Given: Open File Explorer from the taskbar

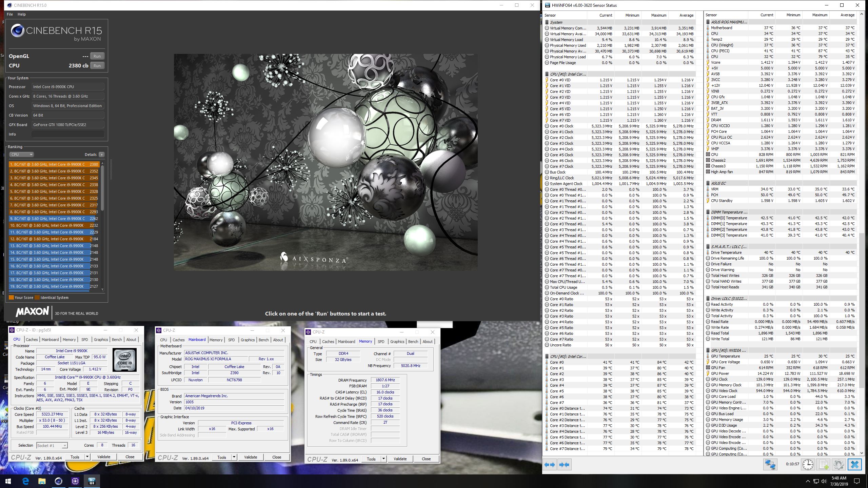Looking at the screenshot, I should point(42,481).
